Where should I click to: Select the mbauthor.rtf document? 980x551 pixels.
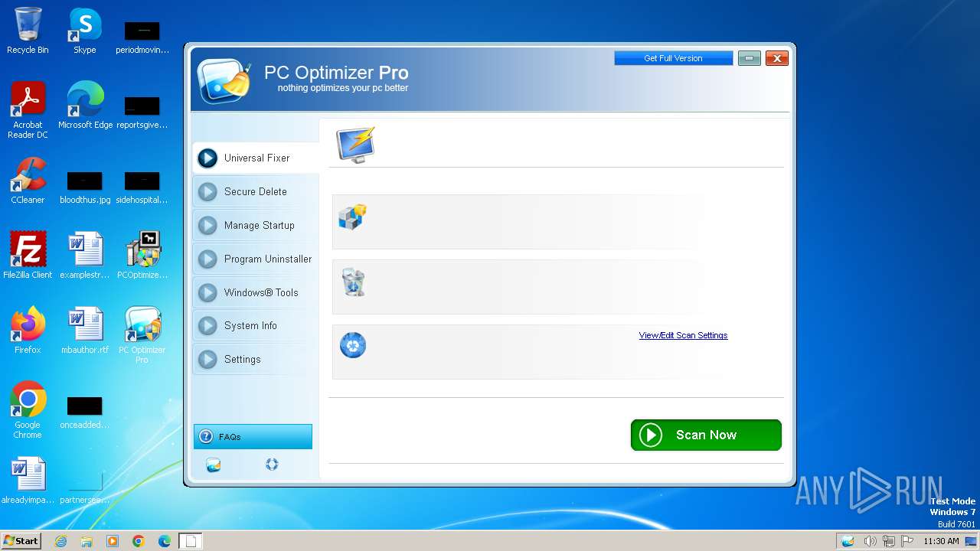85,331
